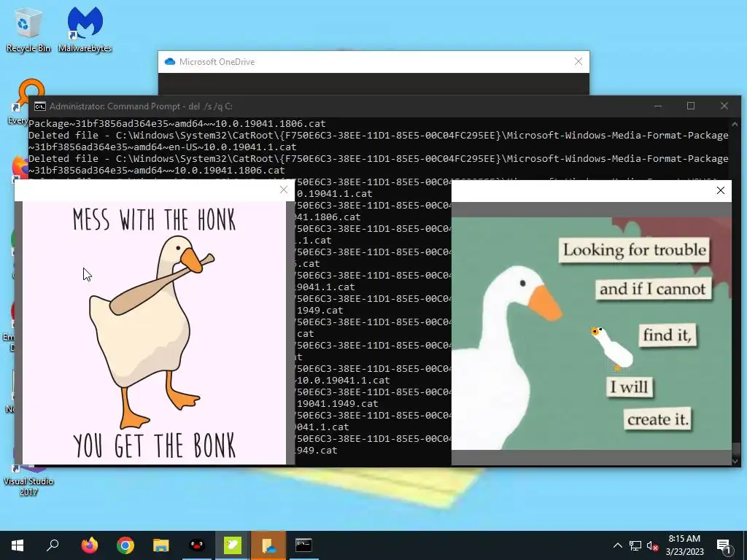Click the Command Prompt scrollbar down arrow
Screen dimensions: 747x560
(735, 461)
